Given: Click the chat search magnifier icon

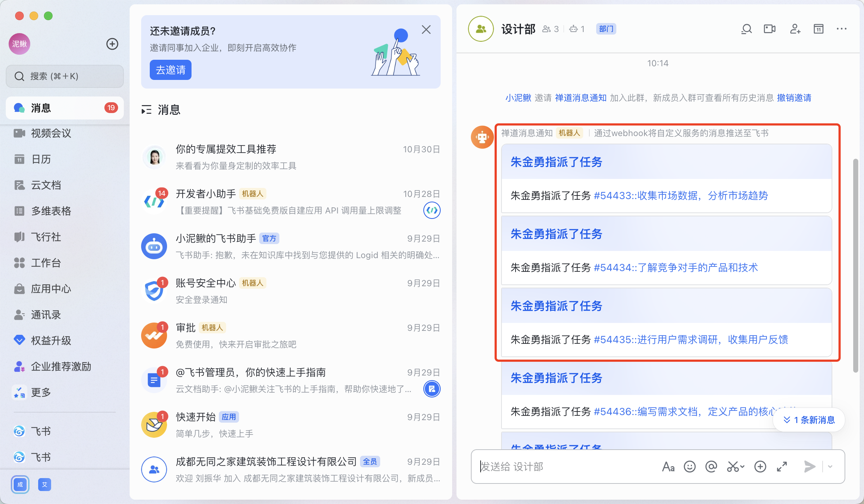Looking at the screenshot, I should coord(747,29).
